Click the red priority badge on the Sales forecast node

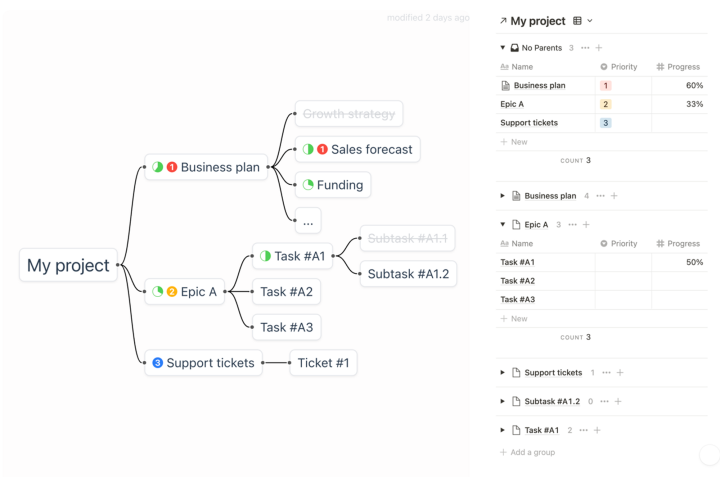click(322, 150)
